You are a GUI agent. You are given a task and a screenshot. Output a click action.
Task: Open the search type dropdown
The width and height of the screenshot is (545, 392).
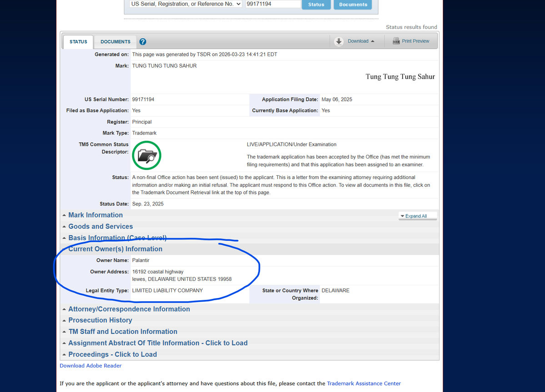coord(185,4)
